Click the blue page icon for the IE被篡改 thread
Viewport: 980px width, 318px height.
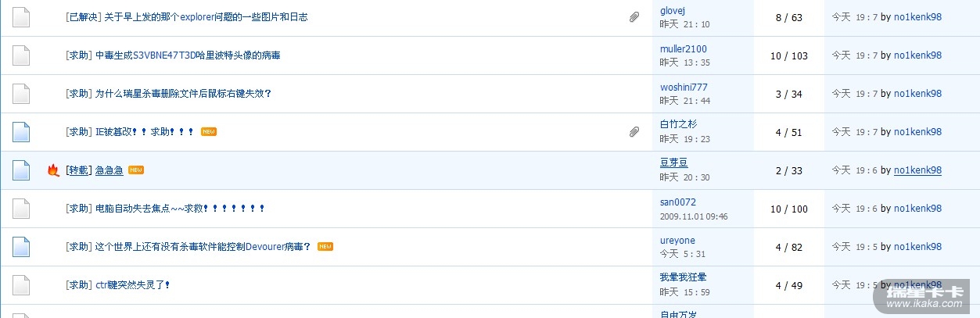tap(21, 132)
